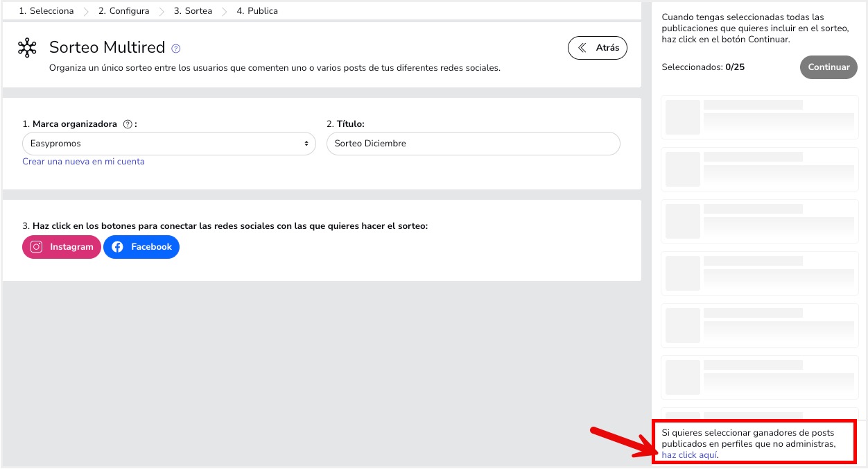
Task: Select the Instagram connection button
Action: 61,246
